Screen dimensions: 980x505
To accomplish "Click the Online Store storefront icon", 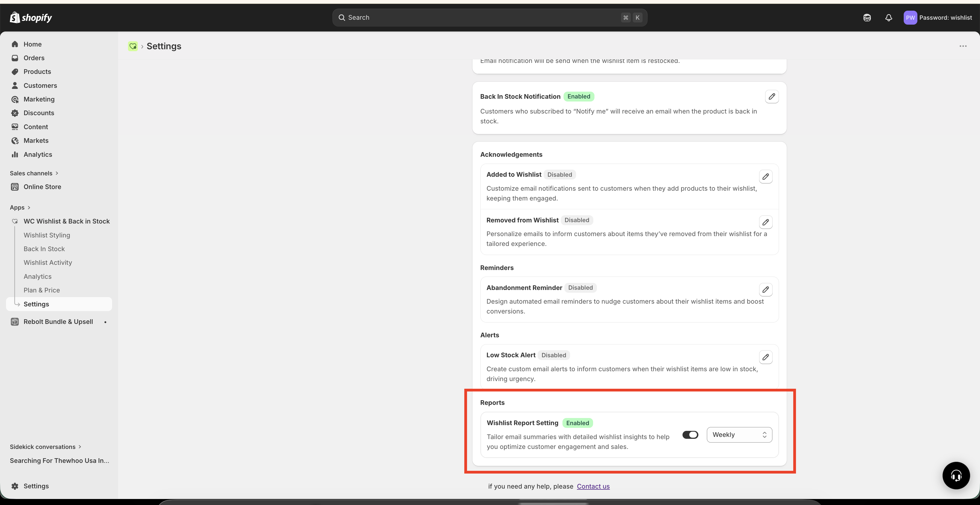I will coord(15,187).
